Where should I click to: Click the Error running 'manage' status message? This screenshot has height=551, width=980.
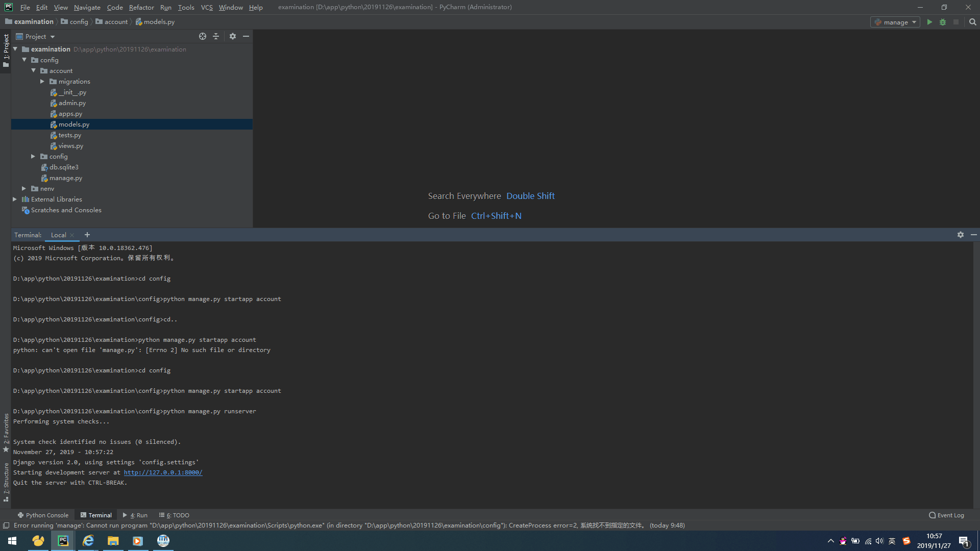[x=349, y=525]
